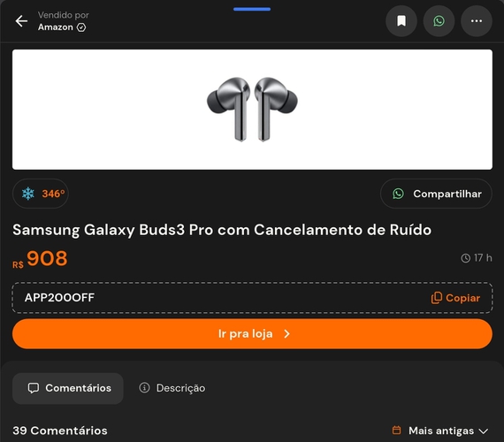
Task: Open the Descrição tab
Action: [x=172, y=388]
